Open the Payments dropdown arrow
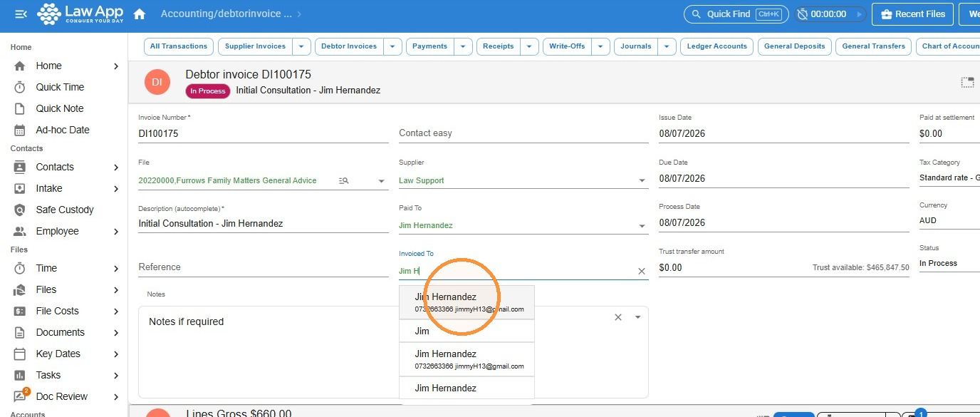The height and width of the screenshot is (417, 980). tap(464, 46)
